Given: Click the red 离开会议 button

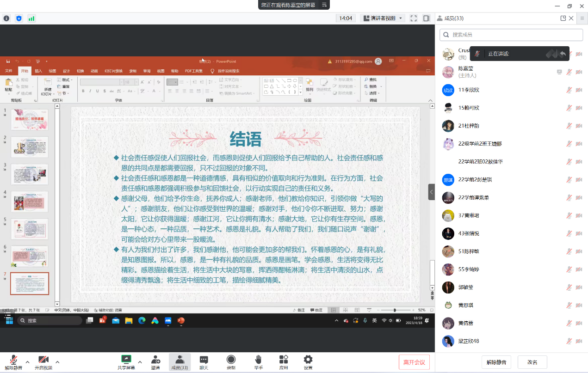Looking at the screenshot, I should [414, 362].
